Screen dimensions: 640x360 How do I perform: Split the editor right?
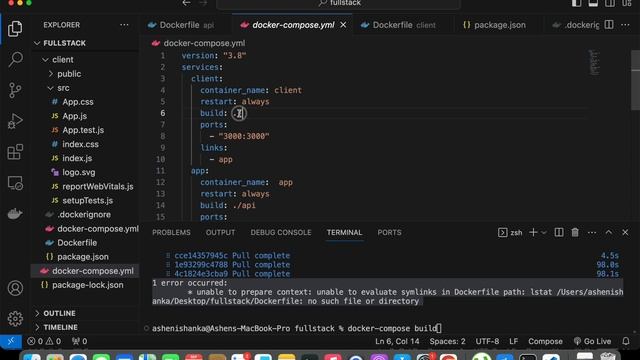(609, 25)
